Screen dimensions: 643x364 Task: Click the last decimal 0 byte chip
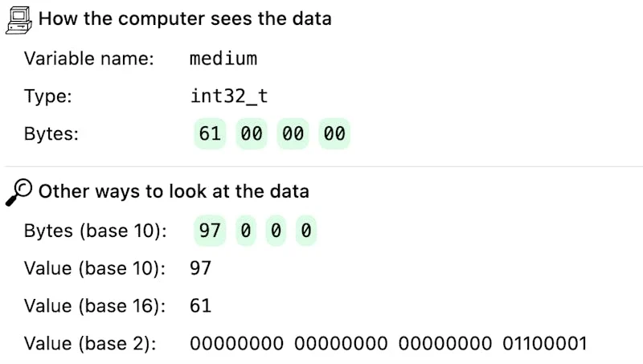click(306, 231)
